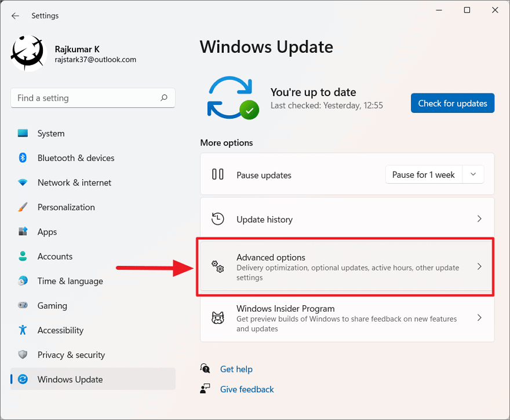Expand the pause duration dropdown arrow
This screenshot has width=510, height=420.
[473, 174]
